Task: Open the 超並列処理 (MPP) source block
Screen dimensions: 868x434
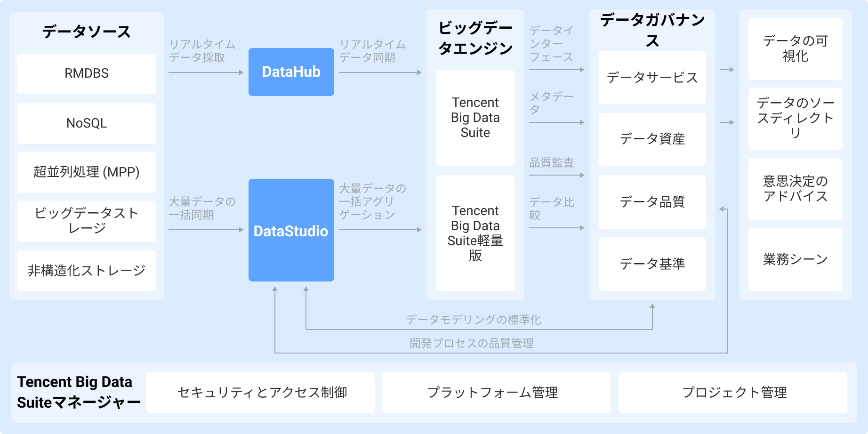Action: pyautogui.click(x=86, y=173)
